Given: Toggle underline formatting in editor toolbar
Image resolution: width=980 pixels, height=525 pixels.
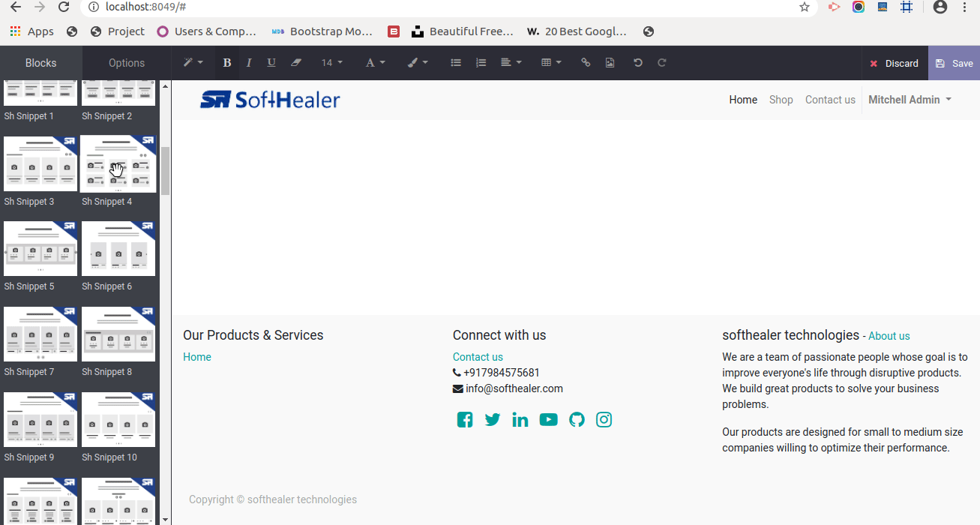Looking at the screenshot, I should (x=271, y=63).
